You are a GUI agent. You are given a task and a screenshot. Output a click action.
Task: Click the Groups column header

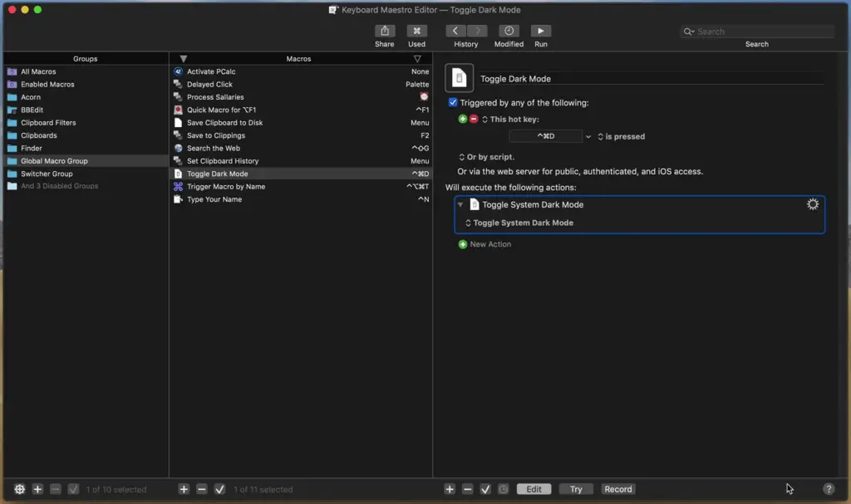click(86, 59)
